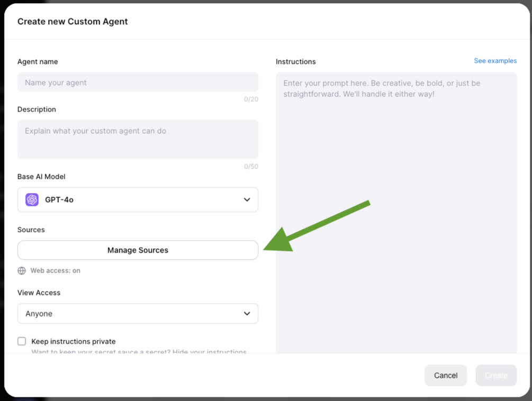
Task: Click the View Access chevron arrow
Action: pyautogui.click(x=247, y=314)
